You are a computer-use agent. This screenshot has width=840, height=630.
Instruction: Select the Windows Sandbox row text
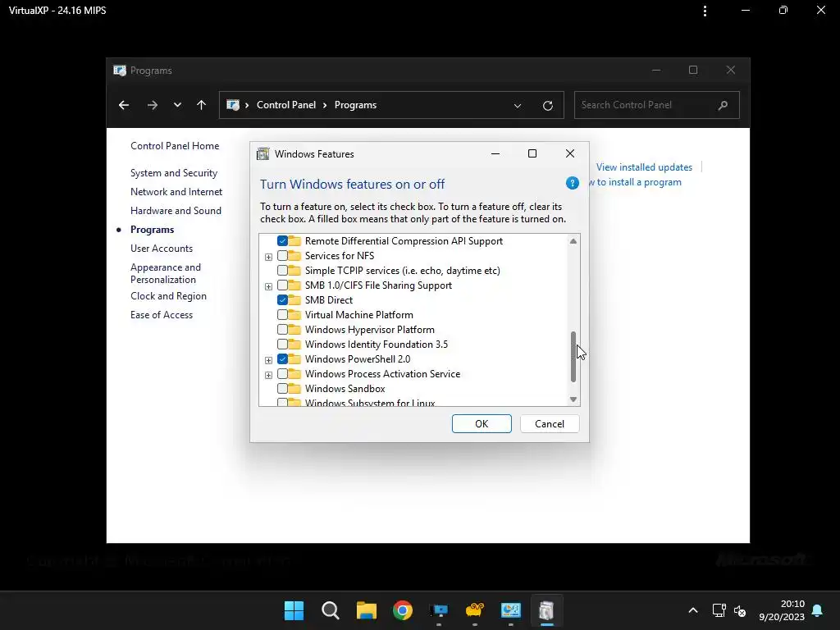(x=345, y=388)
